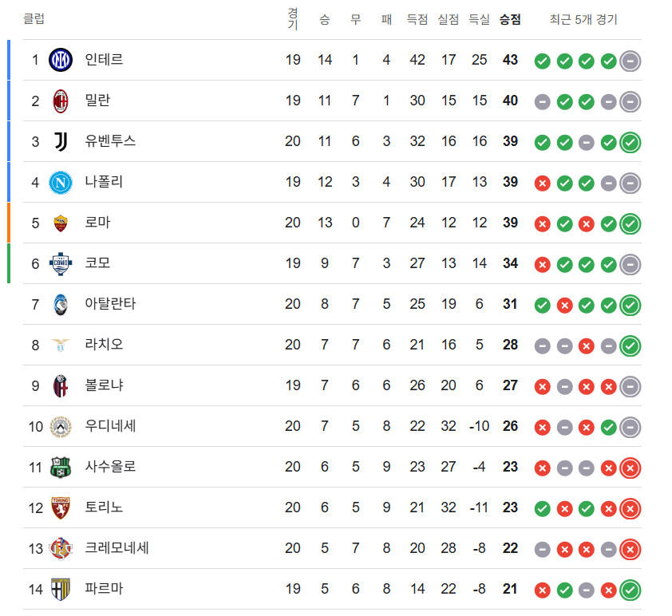The width and height of the screenshot is (672, 616).
Task: Click the Roma crest icon
Action: [61, 223]
